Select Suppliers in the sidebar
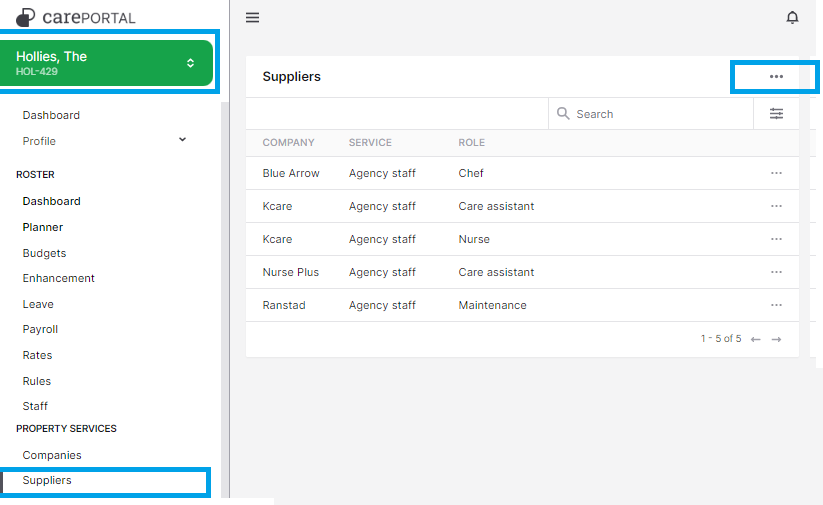Screen dimensions: 823x505 point(47,480)
